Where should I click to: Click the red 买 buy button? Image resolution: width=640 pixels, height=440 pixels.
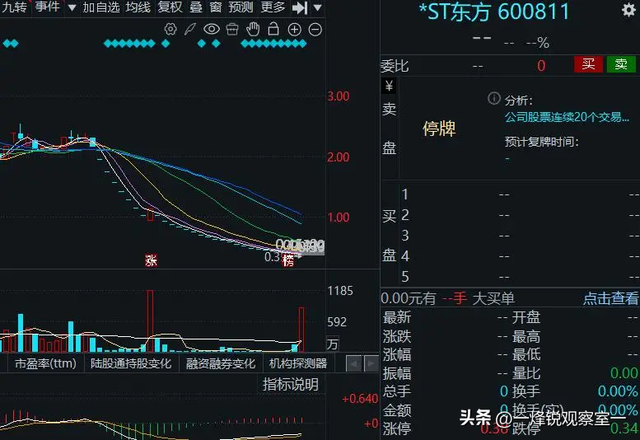[x=588, y=64]
